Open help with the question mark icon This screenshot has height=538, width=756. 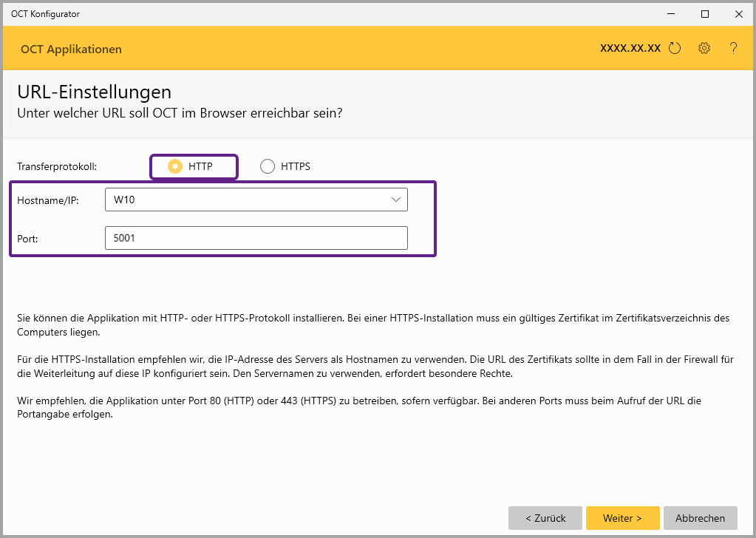click(733, 49)
